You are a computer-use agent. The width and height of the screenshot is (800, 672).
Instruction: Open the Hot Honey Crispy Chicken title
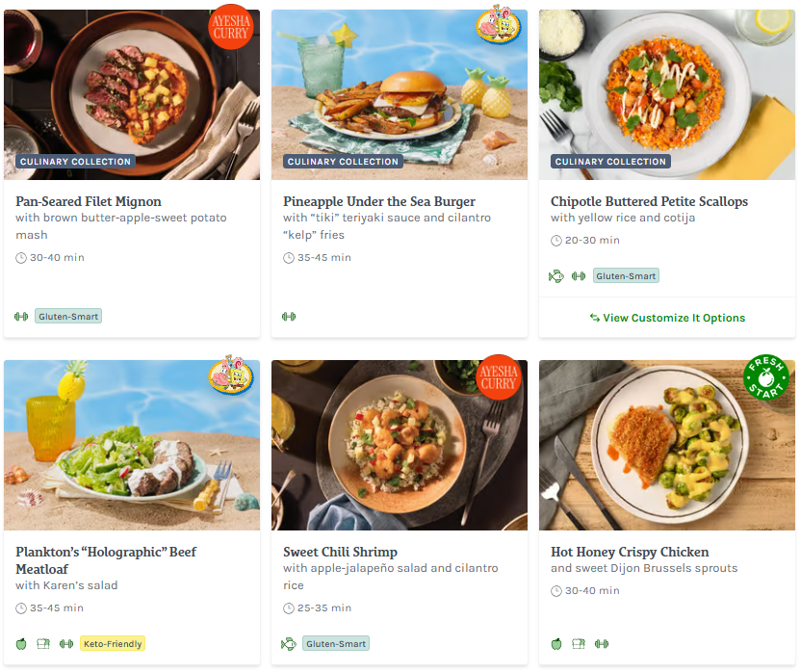(630, 552)
